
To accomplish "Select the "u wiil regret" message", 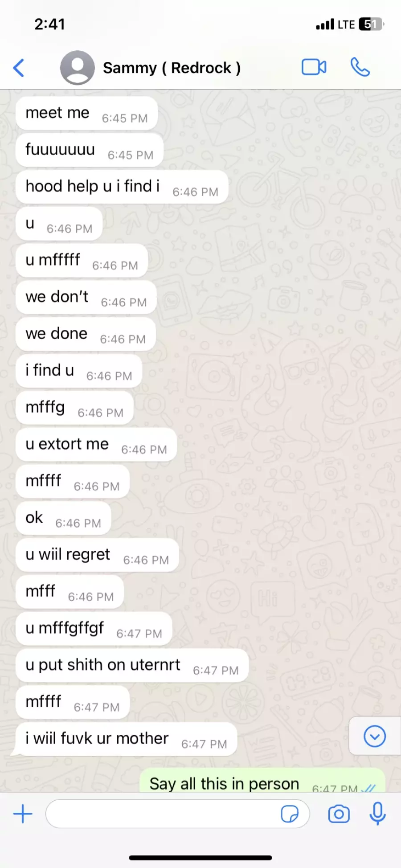I will (x=97, y=555).
